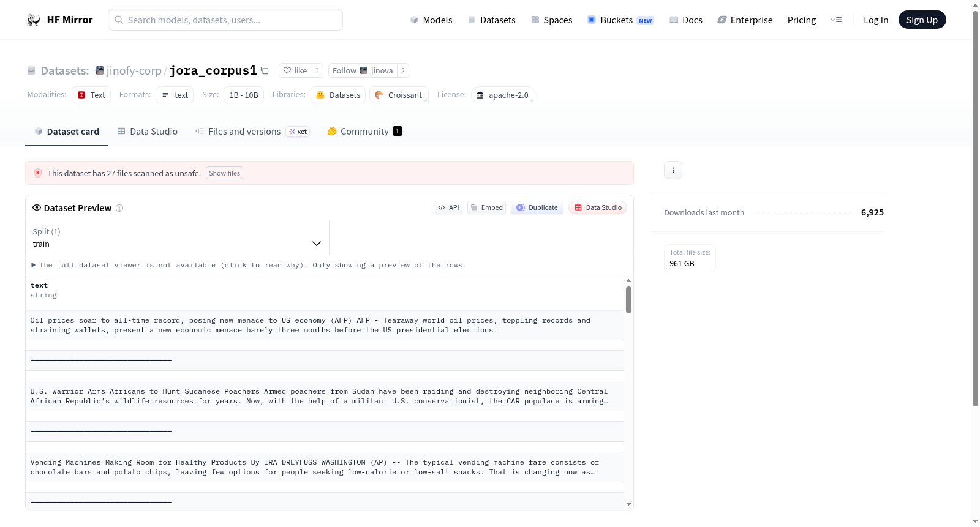980x527 pixels.
Task: Click the magnifier icon in the search bar
Action: 119,20
